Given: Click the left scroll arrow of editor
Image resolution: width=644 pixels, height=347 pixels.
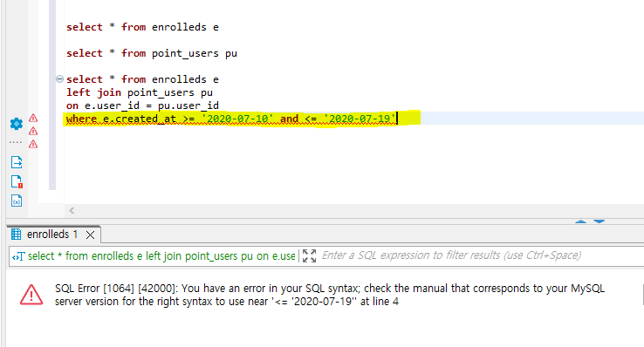Looking at the screenshot, I should click(72, 210).
